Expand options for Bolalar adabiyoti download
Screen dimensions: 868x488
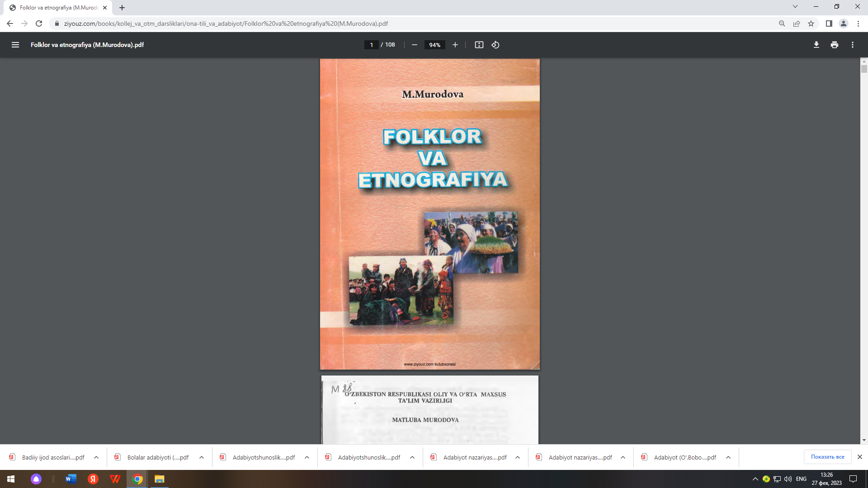click(x=201, y=457)
